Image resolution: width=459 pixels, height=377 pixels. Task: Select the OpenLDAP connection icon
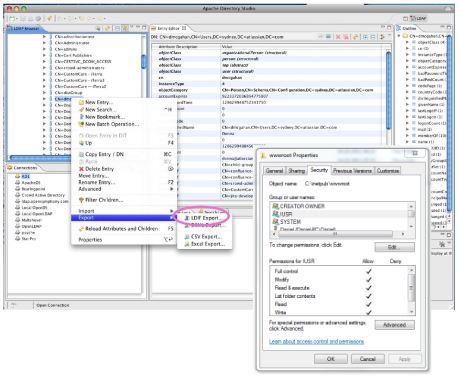pyautogui.click(x=18, y=226)
